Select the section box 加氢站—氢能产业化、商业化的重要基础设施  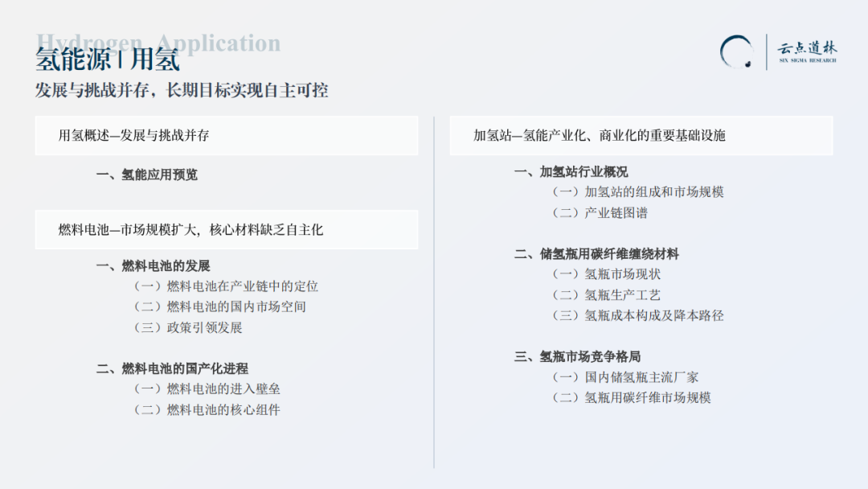(641, 136)
